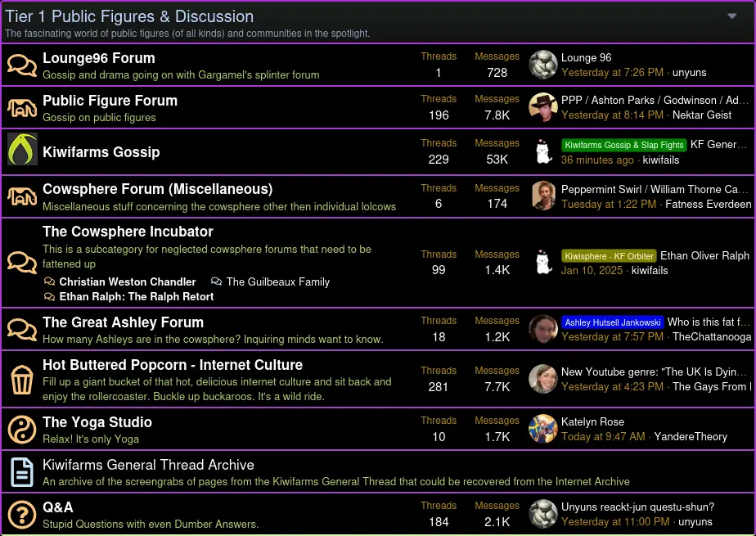Open Ethan Ralph: The Ralph Retort subforum
This screenshot has height=536, width=756.
pos(136,296)
